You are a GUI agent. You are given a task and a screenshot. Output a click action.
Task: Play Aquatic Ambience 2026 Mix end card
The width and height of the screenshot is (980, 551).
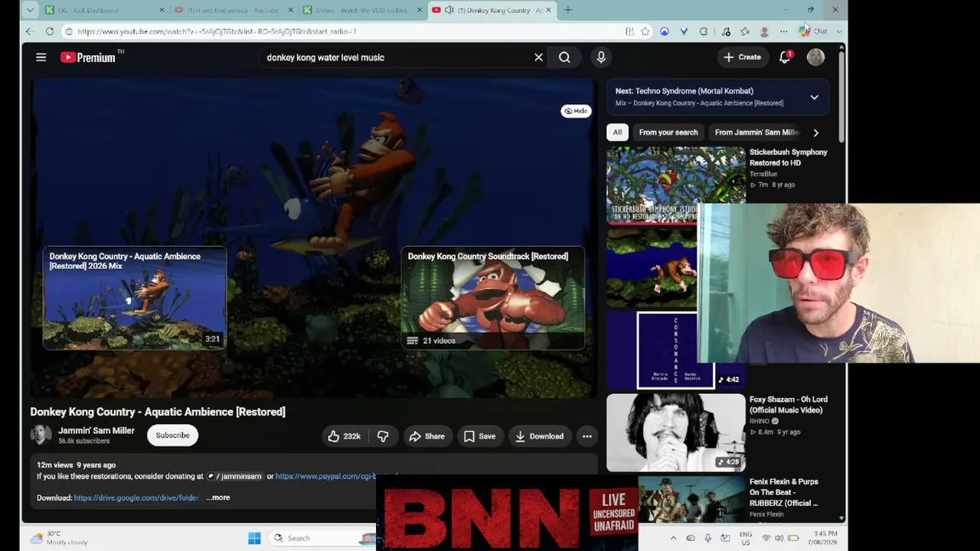tap(135, 298)
